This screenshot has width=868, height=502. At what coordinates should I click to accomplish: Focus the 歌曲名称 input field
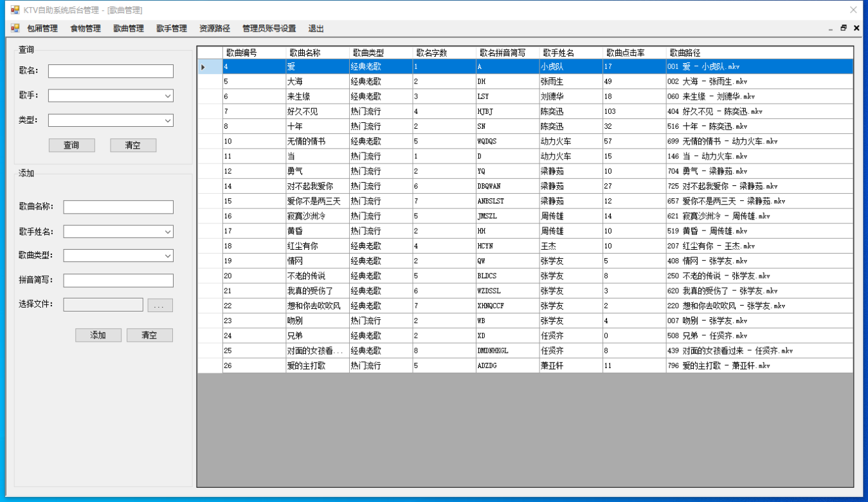pos(118,207)
